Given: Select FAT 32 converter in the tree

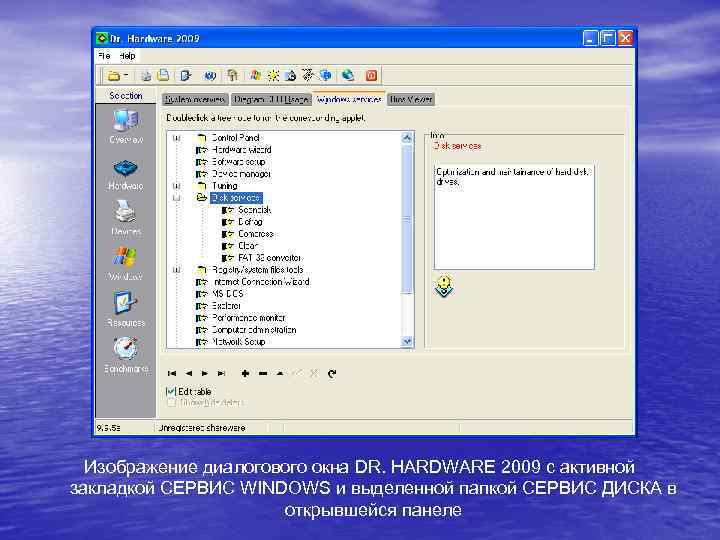Looking at the screenshot, I should [x=270, y=258].
